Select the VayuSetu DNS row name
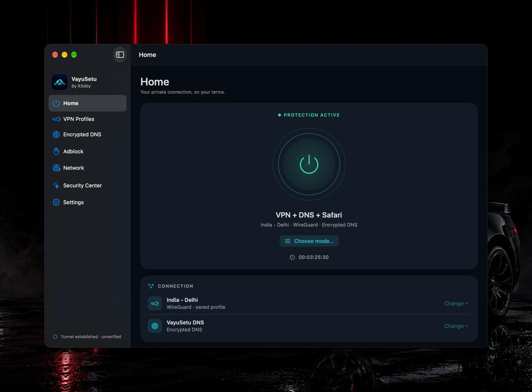Viewport: 532px width, 392px height. point(185,323)
